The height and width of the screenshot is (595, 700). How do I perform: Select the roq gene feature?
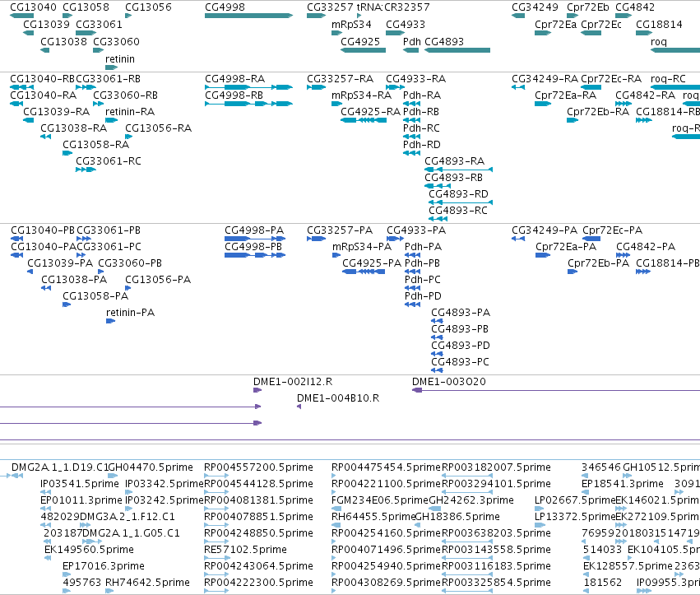tap(675, 50)
